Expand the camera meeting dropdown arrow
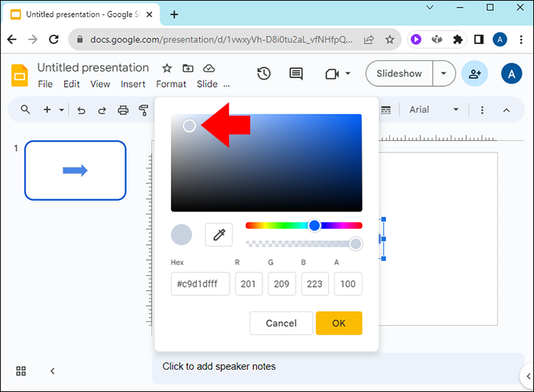 click(x=348, y=73)
